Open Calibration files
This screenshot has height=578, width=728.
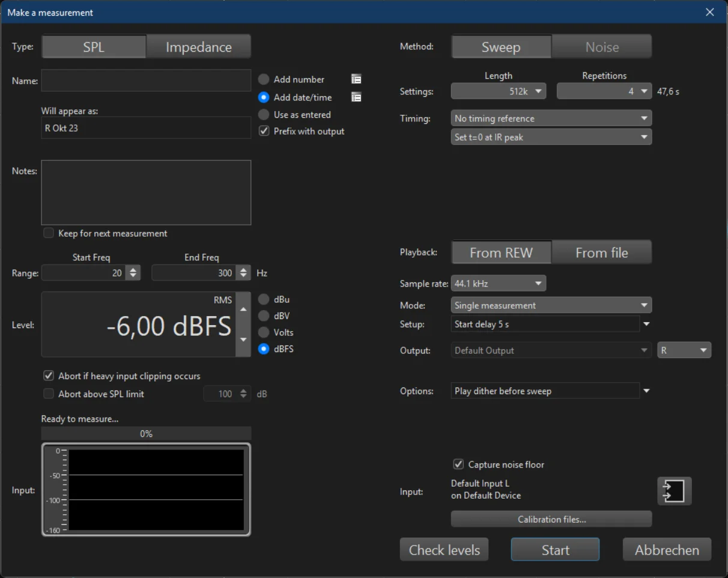551,519
